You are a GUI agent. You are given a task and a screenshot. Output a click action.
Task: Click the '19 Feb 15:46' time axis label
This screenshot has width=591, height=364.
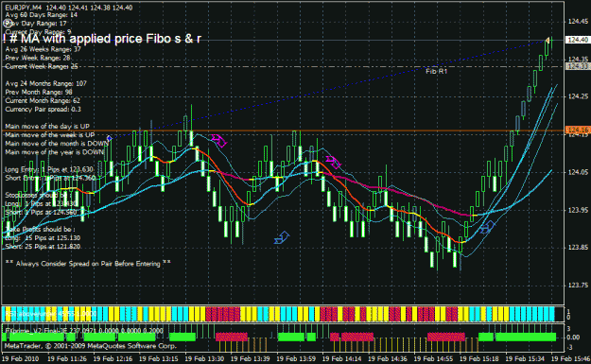click(x=570, y=358)
